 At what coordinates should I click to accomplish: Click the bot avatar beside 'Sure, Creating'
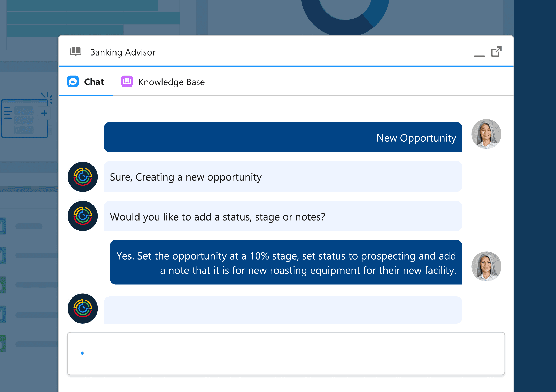point(83,177)
